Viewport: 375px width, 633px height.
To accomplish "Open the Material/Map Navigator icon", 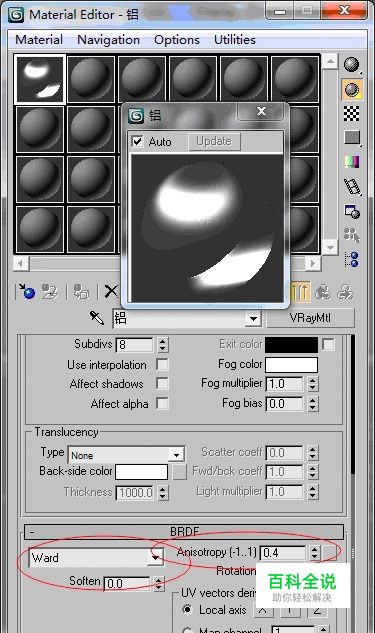I will [352, 260].
